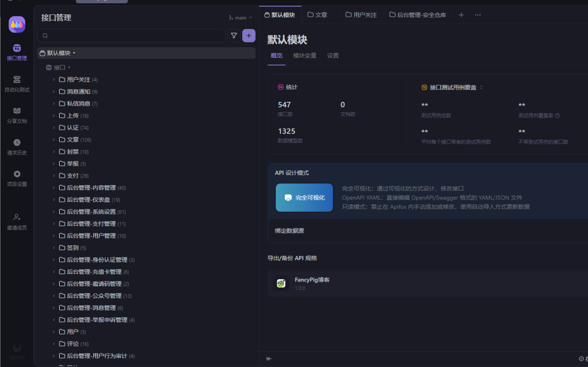Open the 后台管理-安全仓库 tab
The image size is (588, 367).
[x=417, y=15]
